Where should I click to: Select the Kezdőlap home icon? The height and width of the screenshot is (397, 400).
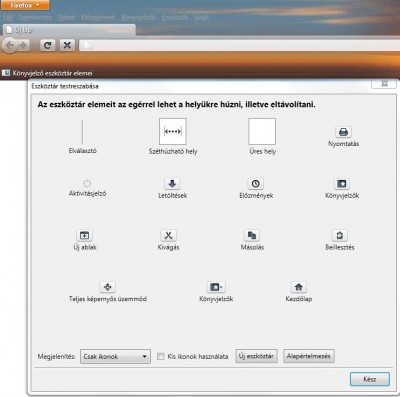pos(299,287)
